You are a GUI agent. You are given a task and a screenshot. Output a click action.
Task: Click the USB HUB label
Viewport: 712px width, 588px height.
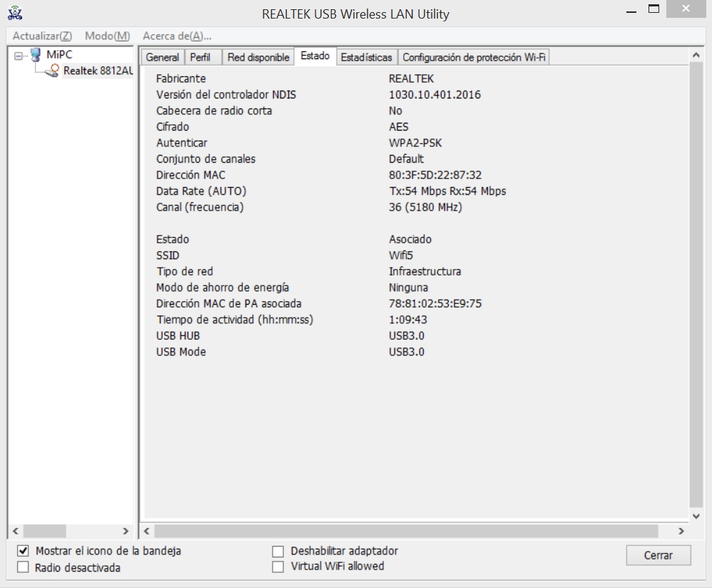coord(178,335)
